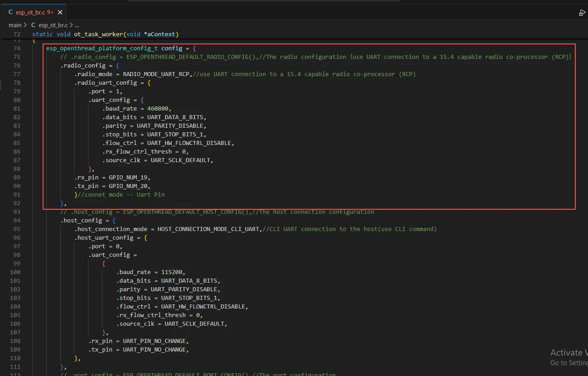Click the C file icon in the breadcrumb
The height and width of the screenshot is (376, 588).
coord(33,25)
